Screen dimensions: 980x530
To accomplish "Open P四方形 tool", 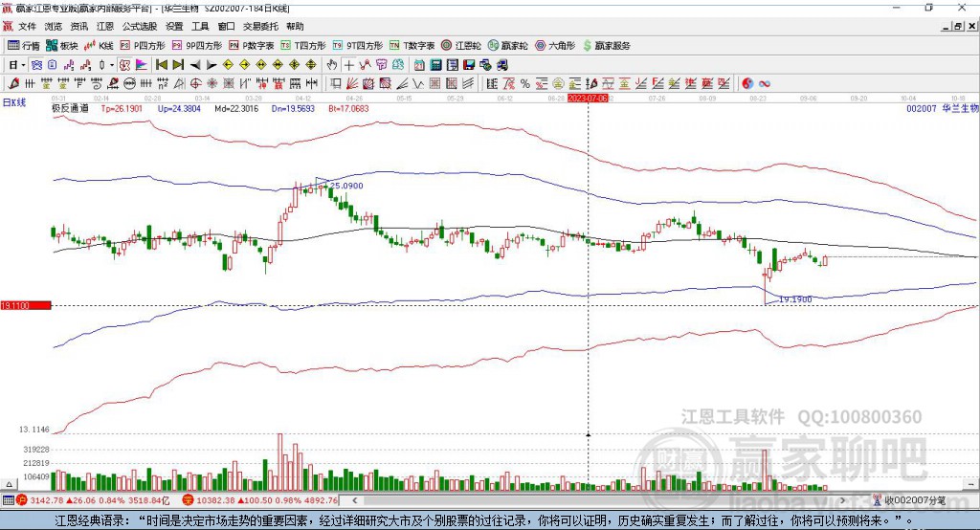I will pyautogui.click(x=143, y=46).
